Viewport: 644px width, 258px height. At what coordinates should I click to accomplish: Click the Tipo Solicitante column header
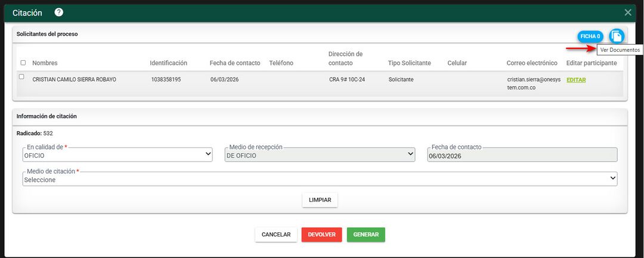[409, 63]
